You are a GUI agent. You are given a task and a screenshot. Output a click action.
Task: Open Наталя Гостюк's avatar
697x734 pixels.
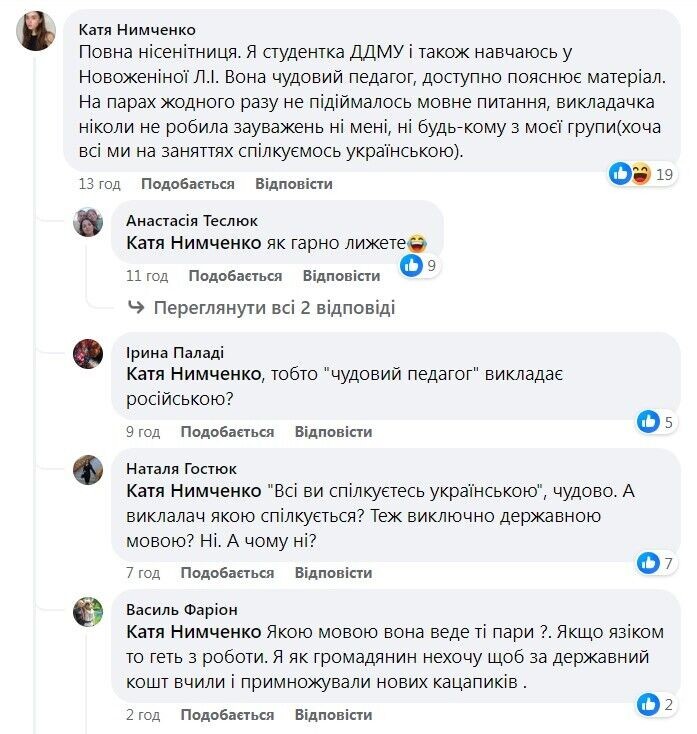click(88, 469)
